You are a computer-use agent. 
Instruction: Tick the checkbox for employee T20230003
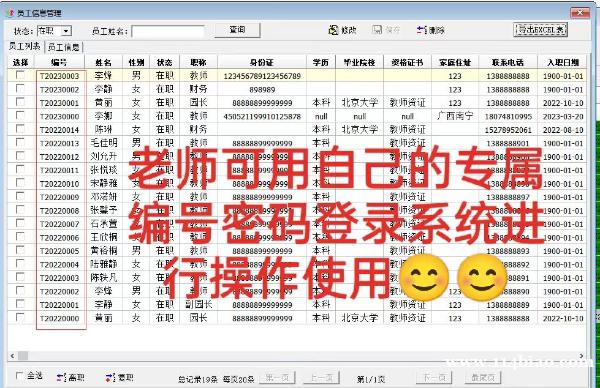click(x=20, y=75)
